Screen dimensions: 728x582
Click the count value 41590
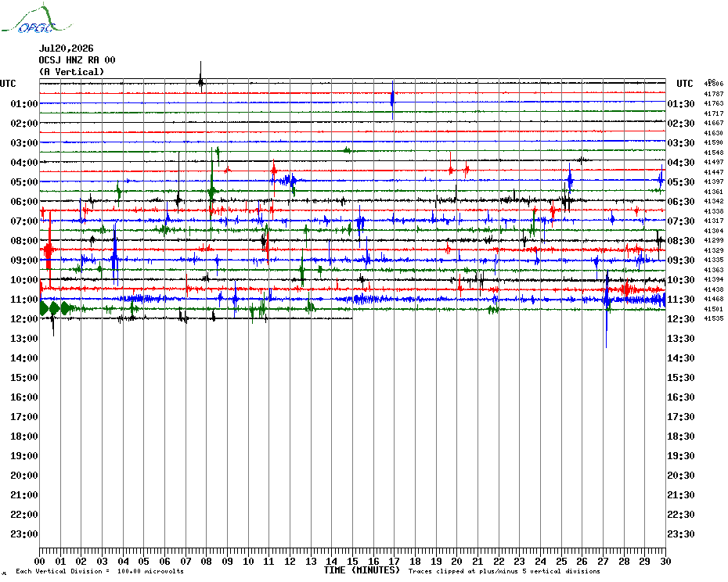click(x=714, y=142)
